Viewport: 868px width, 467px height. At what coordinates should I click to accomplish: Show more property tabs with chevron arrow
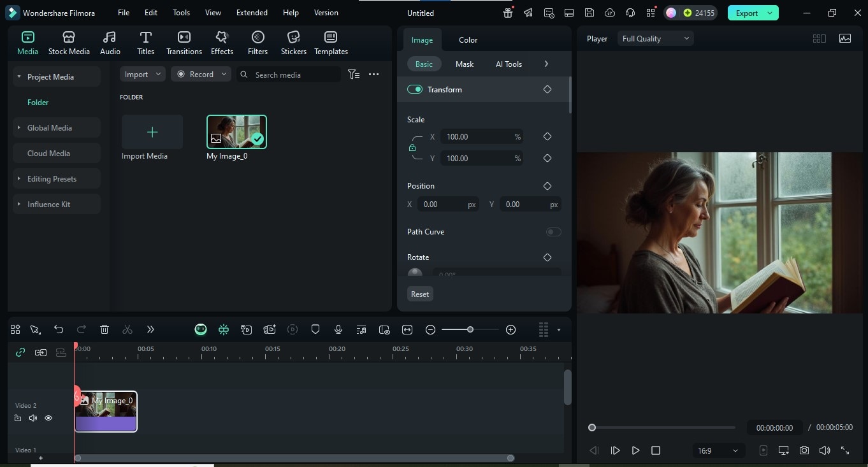pyautogui.click(x=546, y=64)
